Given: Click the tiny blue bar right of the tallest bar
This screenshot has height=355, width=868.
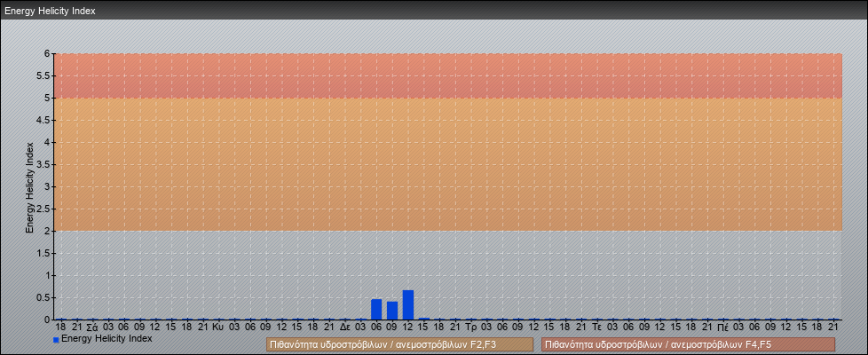Looking at the screenshot, I should click(424, 318).
